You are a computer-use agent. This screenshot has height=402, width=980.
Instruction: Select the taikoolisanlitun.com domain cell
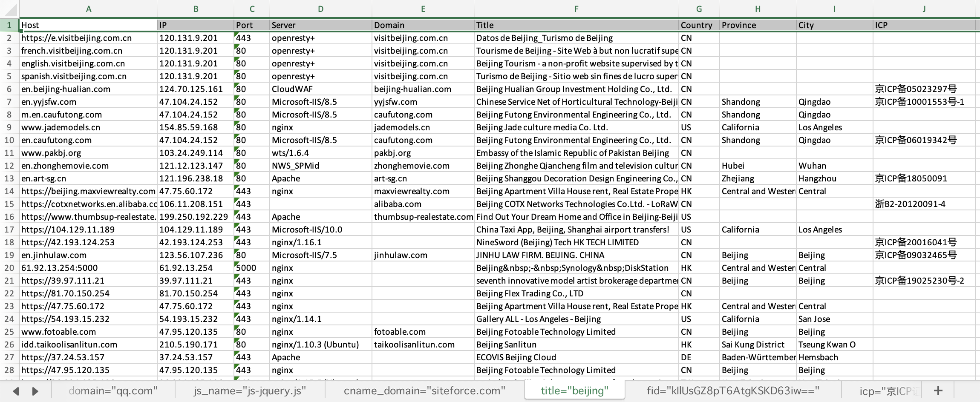coord(423,345)
